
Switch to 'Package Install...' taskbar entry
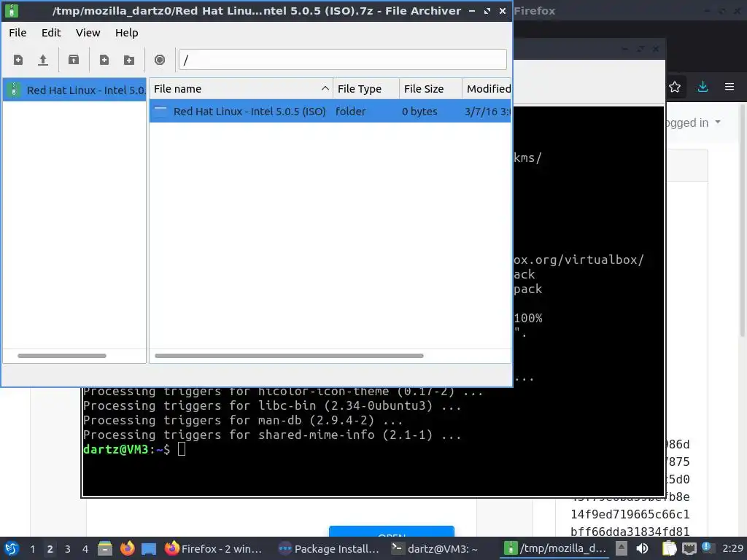[329, 549]
